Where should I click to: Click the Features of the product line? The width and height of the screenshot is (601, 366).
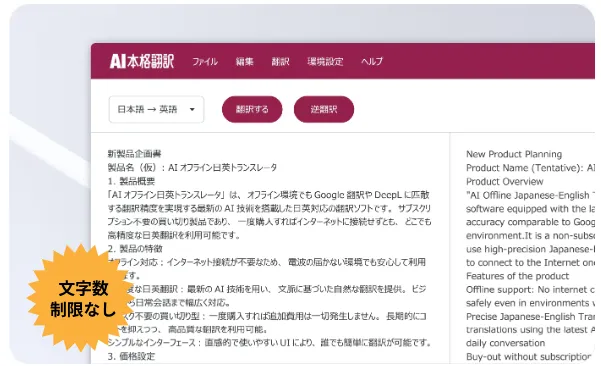click(517, 276)
